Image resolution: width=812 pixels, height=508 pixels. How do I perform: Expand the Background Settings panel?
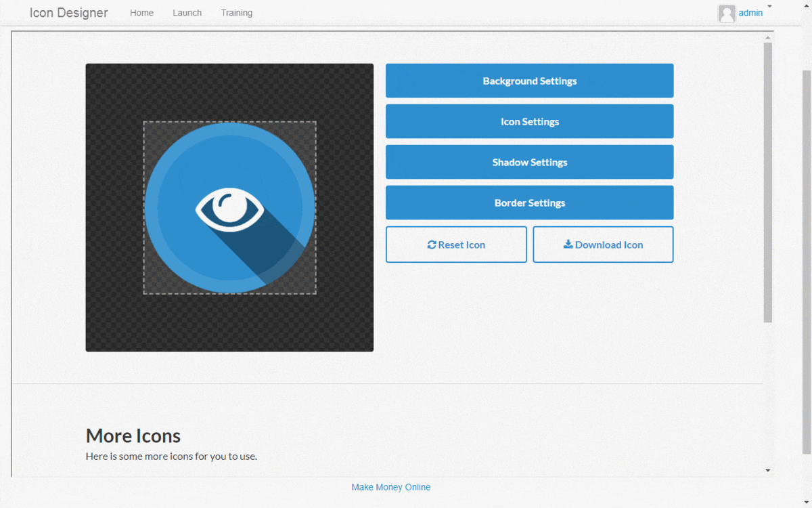click(529, 81)
